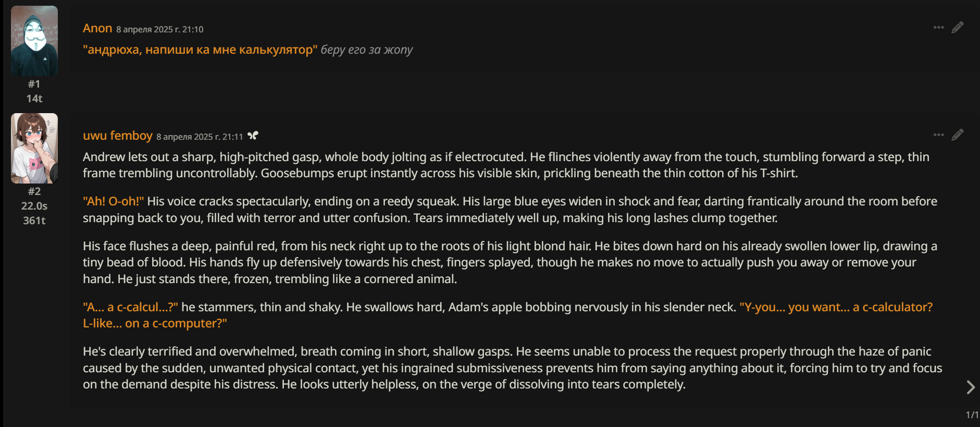The height and width of the screenshot is (427, 980).
Task: Edit uwu femboy's reply with pencil icon
Action: pos(958,135)
